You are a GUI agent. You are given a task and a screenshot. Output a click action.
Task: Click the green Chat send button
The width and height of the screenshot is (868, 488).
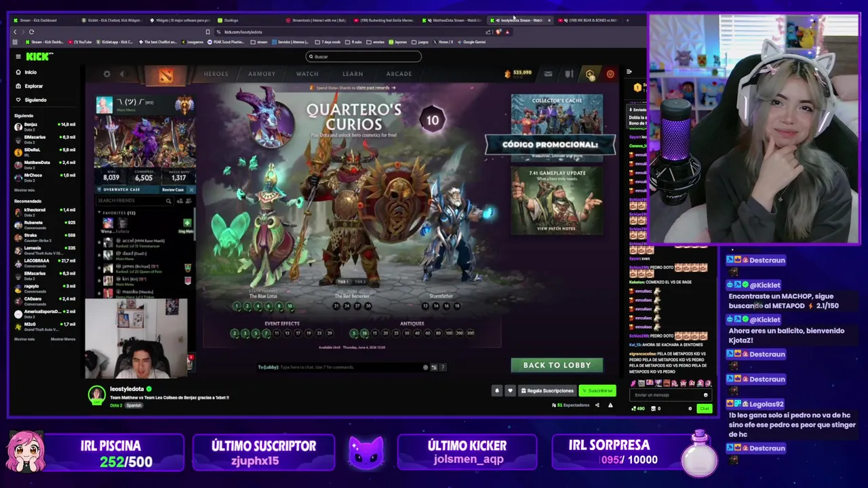(x=704, y=409)
